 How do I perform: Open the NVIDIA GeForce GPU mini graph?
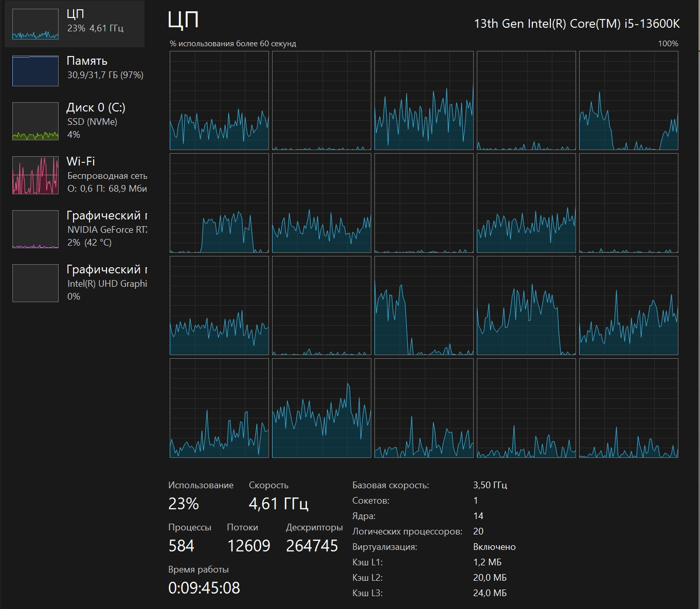coord(35,229)
